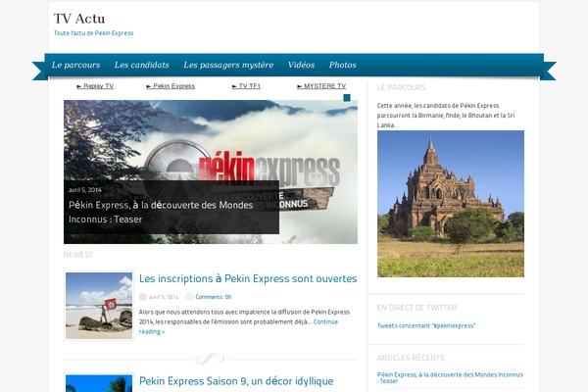
Task: Click the LE PARCOURS sidebar heading
Action: click(401, 87)
